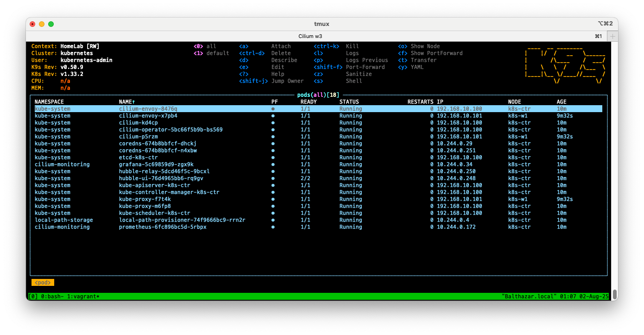Select the <1> default namespace shortcut
The width and height of the screenshot is (644, 335).
coord(211,53)
